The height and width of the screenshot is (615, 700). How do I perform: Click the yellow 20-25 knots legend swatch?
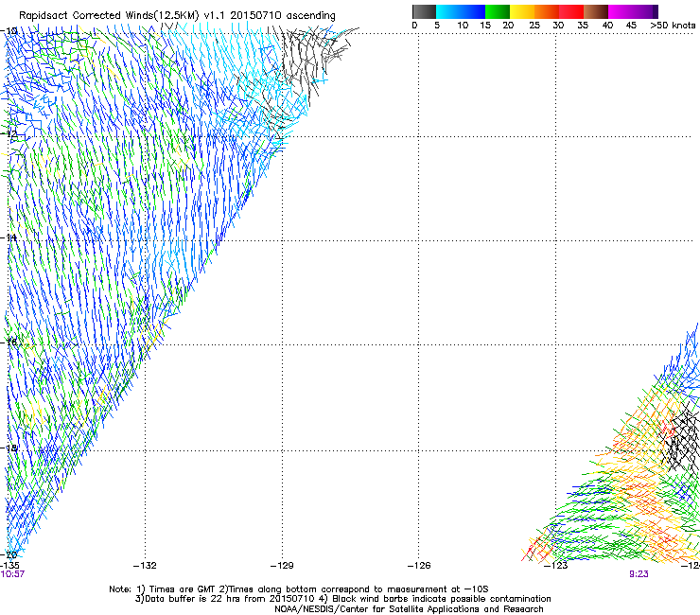pyautogui.click(x=522, y=11)
